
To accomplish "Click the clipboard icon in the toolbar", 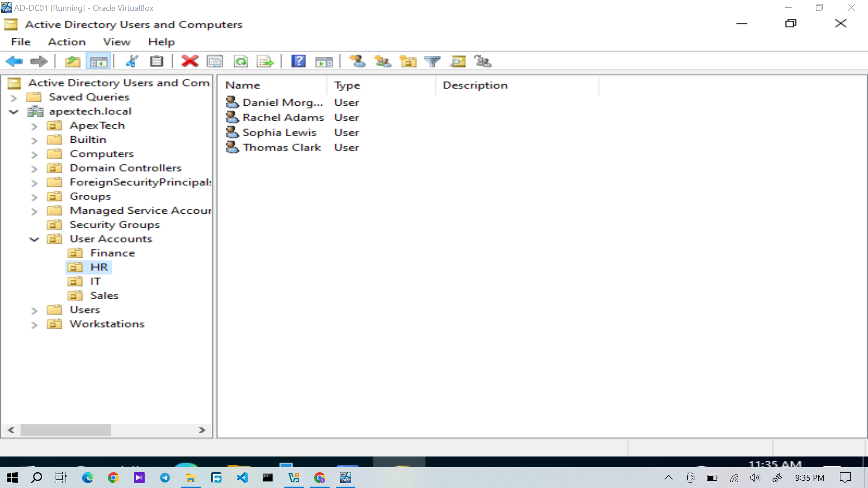I will point(156,61).
